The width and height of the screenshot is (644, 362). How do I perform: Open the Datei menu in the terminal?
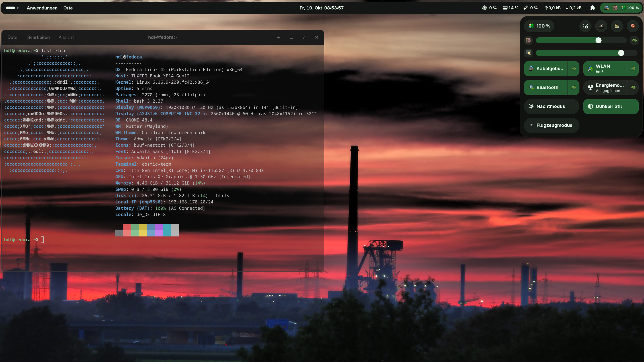pyautogui.click(x=13, y=37)
